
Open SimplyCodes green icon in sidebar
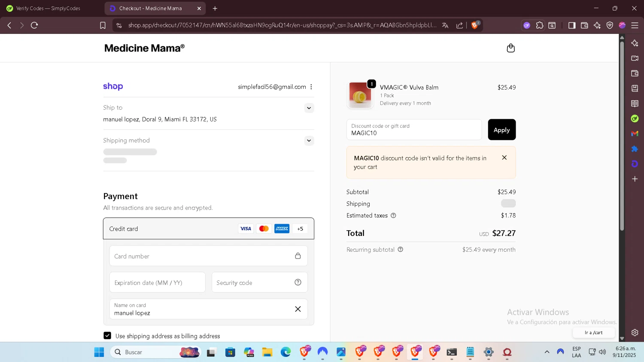click(x=635, y=118)
